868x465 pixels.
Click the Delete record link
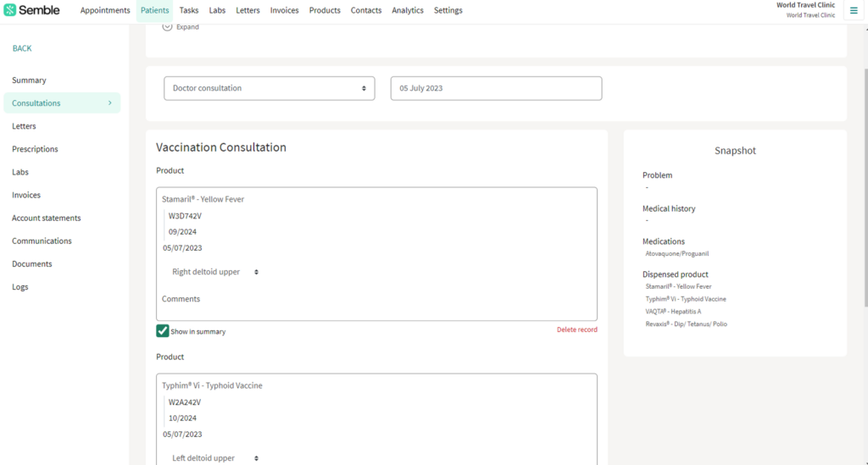point(576,329)
